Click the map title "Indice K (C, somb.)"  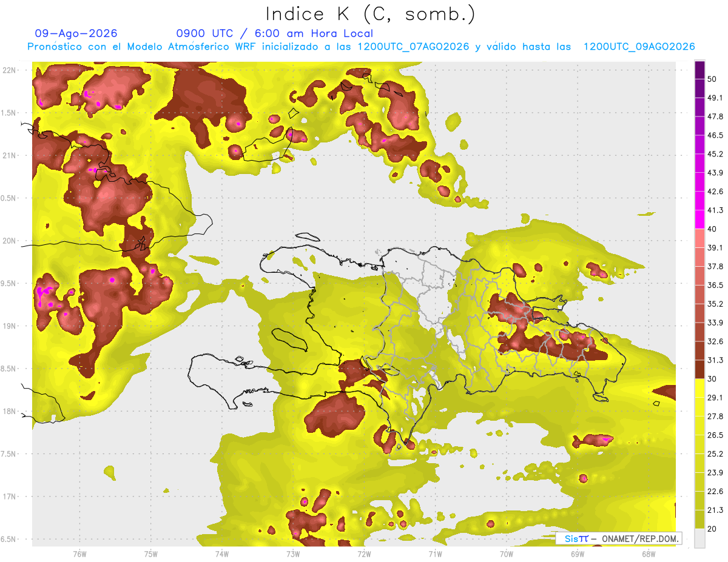click(x=371, y=14)
